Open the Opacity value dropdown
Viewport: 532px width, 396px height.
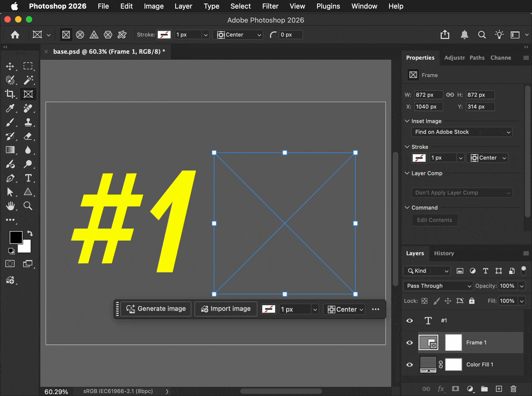coord(522,286)
